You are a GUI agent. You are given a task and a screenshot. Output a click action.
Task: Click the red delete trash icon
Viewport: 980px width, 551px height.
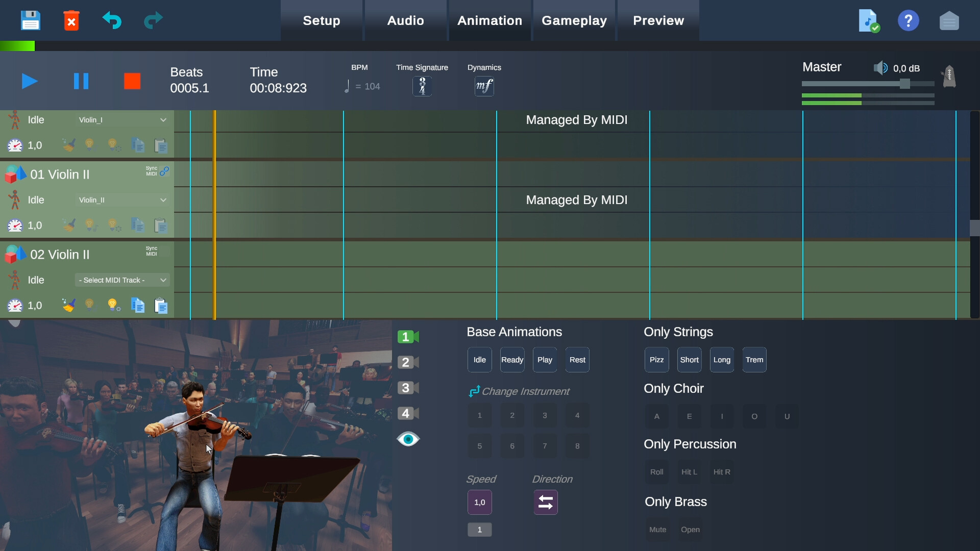tap(71, 20)
